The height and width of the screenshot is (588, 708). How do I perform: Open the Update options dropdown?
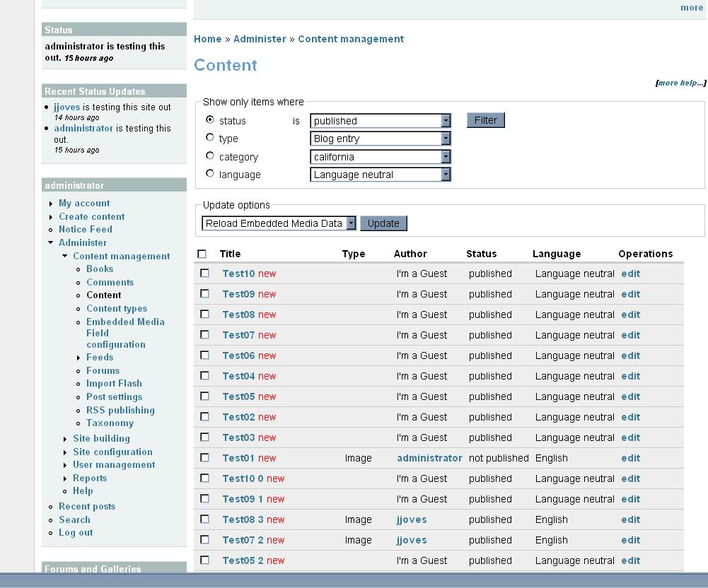pyautogui.click(x=280, y=223)
